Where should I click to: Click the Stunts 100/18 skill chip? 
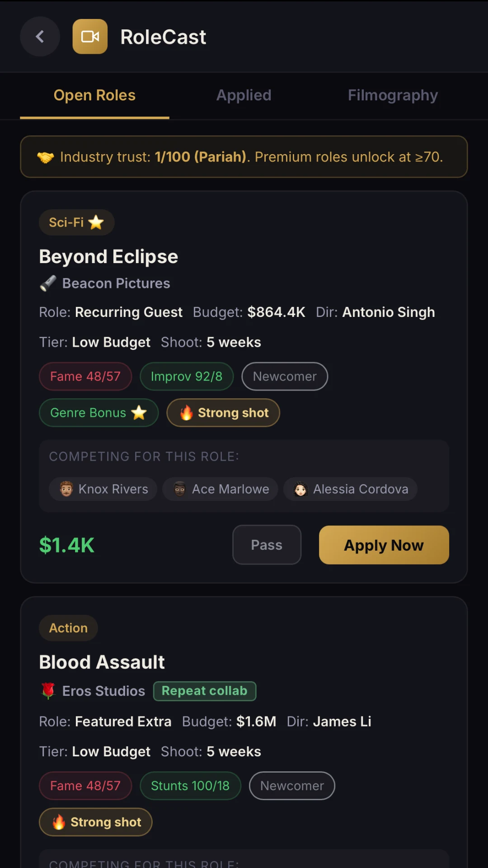[190, 786]
